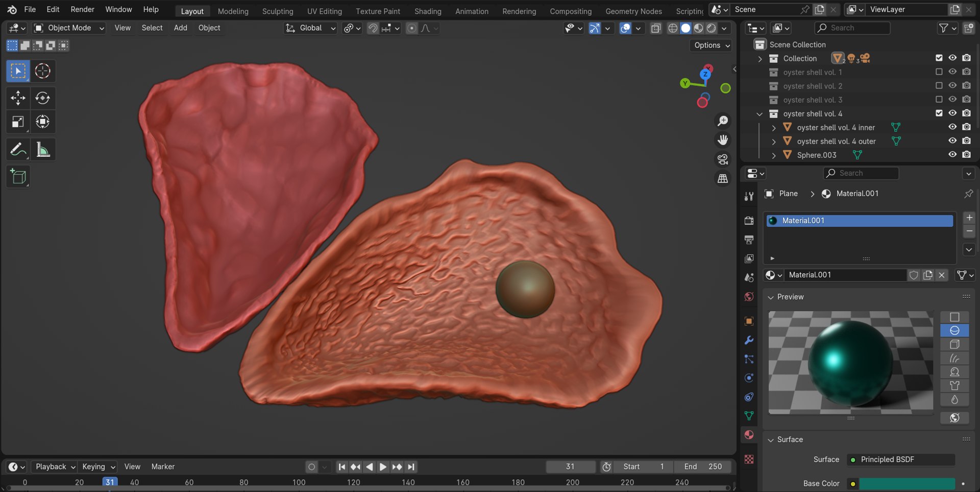This screenshot has width=980, height=492.
Task: Hide oyster shell vol. 4 inner object
Action: [x=952, y=127]
